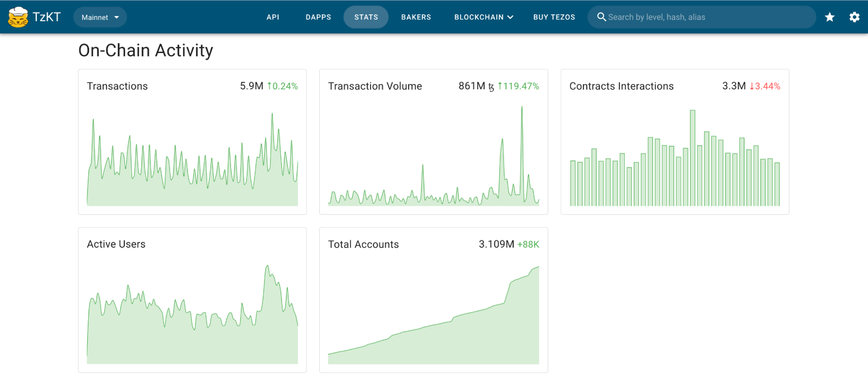The width and height of the screenshot is (868, 389).
Task: Select the Stats tab
Action: click(x=366, y=17)
